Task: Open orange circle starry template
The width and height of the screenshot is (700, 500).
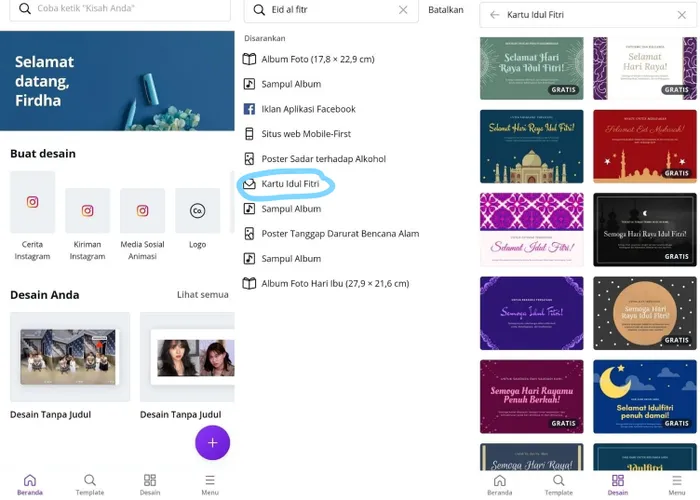Action: (645, 313)
